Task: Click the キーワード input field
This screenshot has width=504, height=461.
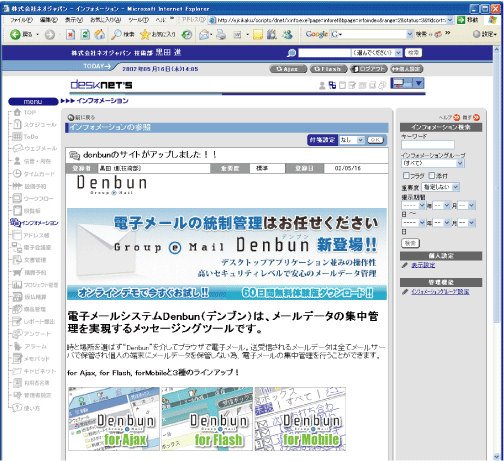Action: [x=428, y=145]
